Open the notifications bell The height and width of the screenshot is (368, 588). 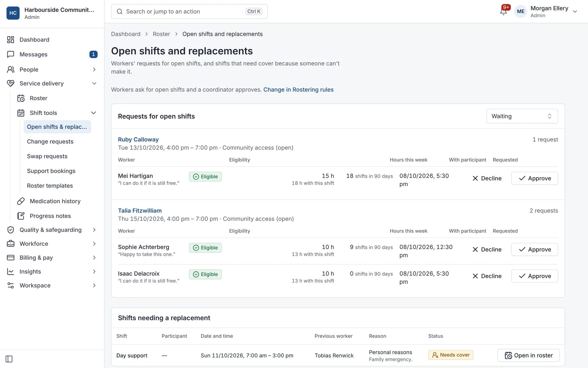click(503, 11)
